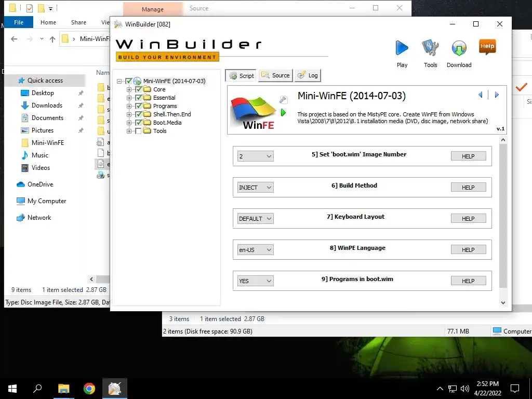Viewport: 532px width, 399px height.
Task: Go to next script page arrow
Action: pos(497,95)
